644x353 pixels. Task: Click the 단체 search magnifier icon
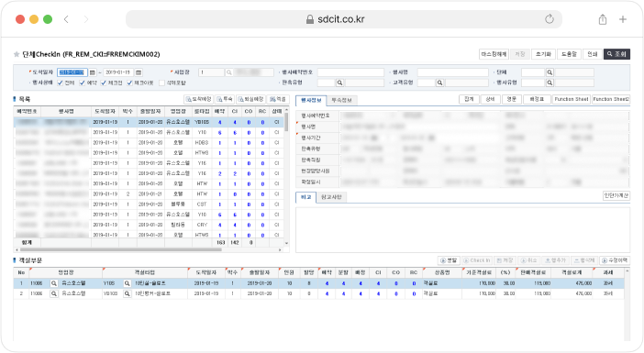550,72
